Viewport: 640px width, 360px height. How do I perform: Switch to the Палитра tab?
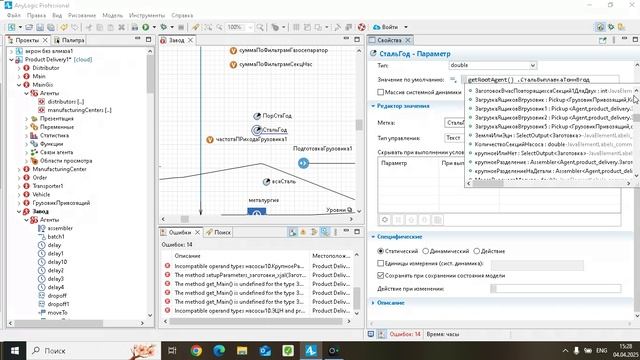[69, 40]
